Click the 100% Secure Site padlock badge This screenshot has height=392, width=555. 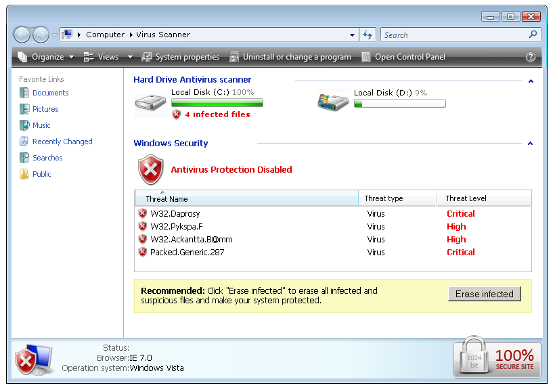point(497,357)
